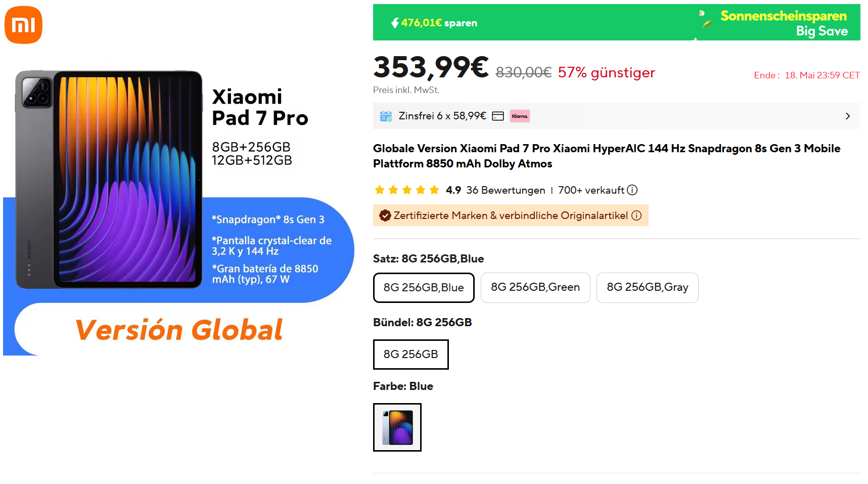Select the 8G 256GB bundle option
The width and height of the screenshot is (868, 484).
(410, 354)
